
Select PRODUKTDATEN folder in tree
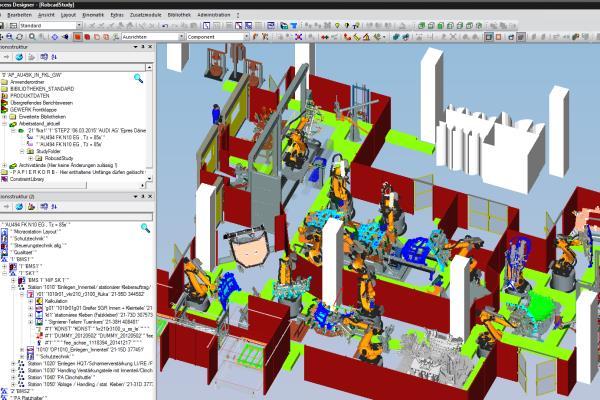tap(29, 96)
